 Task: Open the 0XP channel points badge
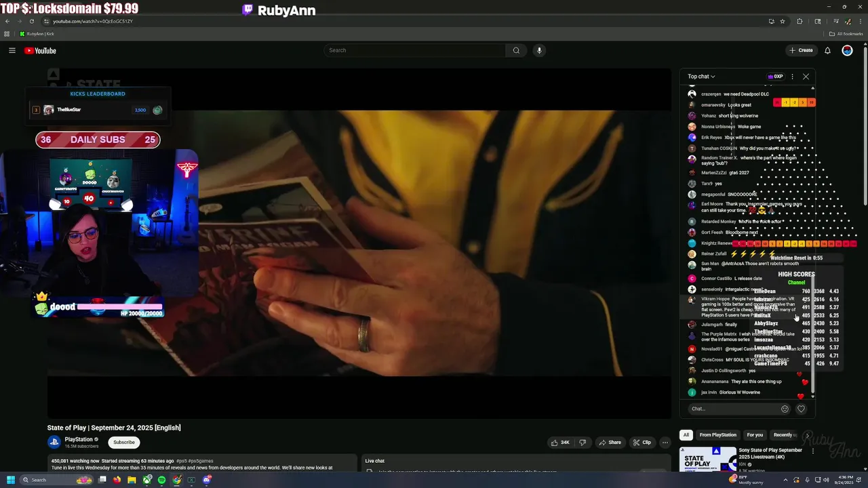pyautogui.click(x=775, y=77)
